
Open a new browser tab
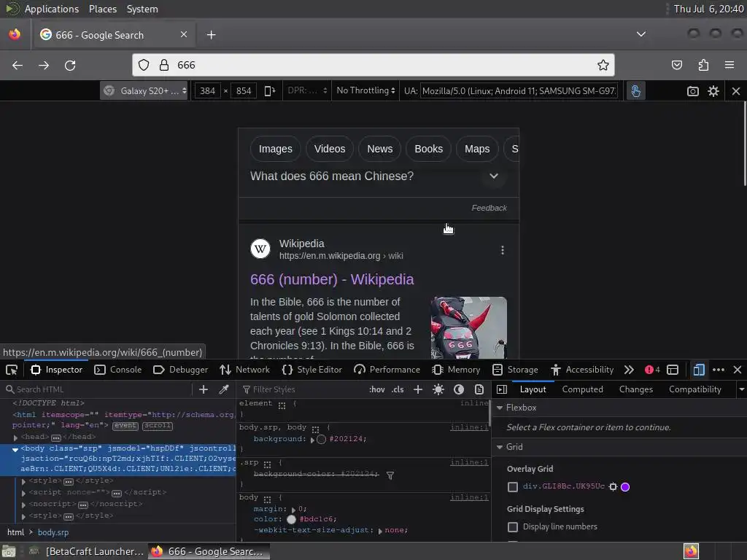[x=211, y=35]
